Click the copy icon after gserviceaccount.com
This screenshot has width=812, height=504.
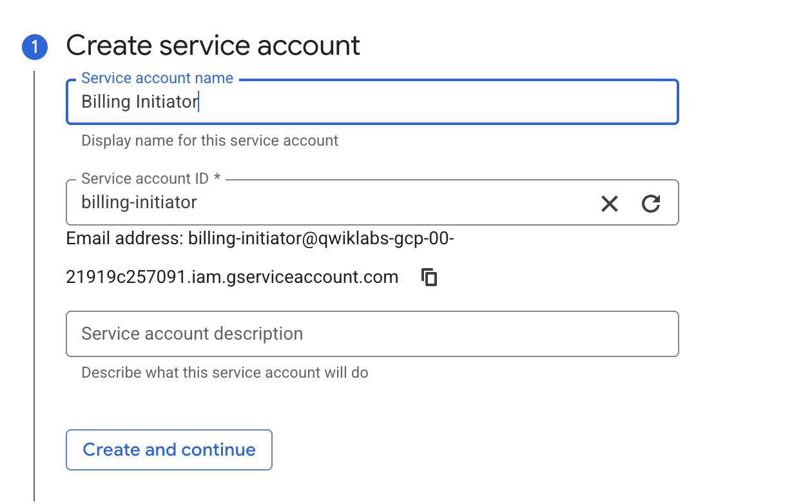(x=429, y=276)
